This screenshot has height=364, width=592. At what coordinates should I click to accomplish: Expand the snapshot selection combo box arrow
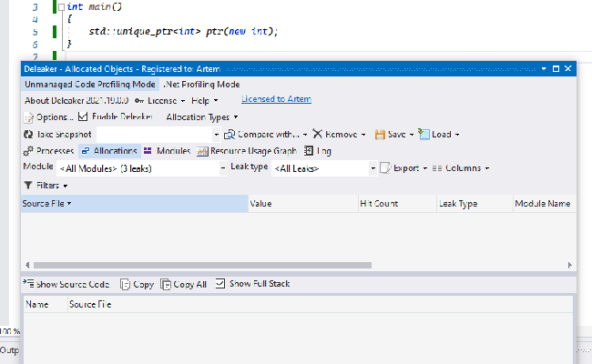217,135
